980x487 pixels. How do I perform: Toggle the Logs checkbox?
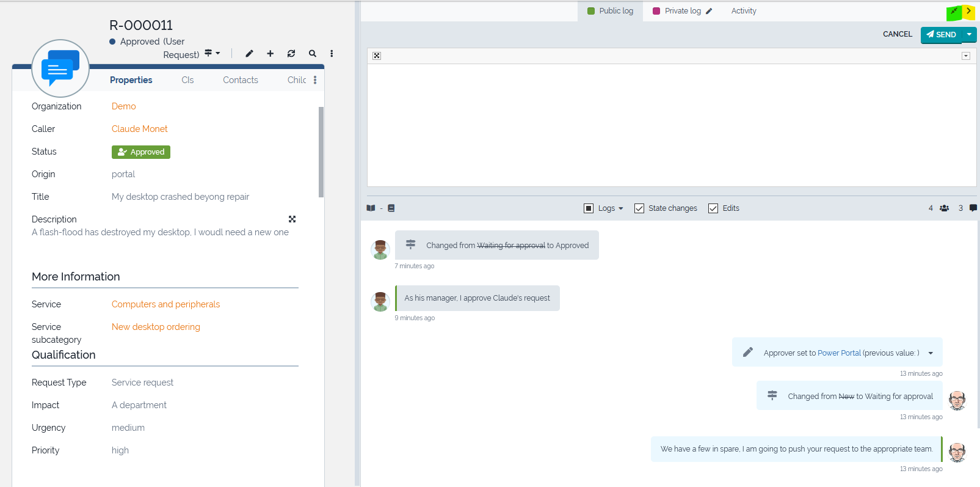[x=589, y=208]
